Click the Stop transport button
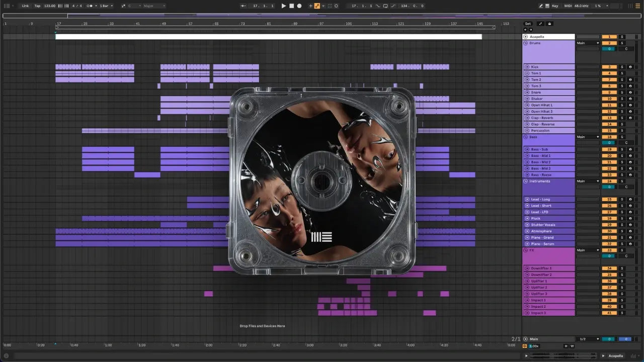This screenshot has height=362, width=644. pos(291,6)
